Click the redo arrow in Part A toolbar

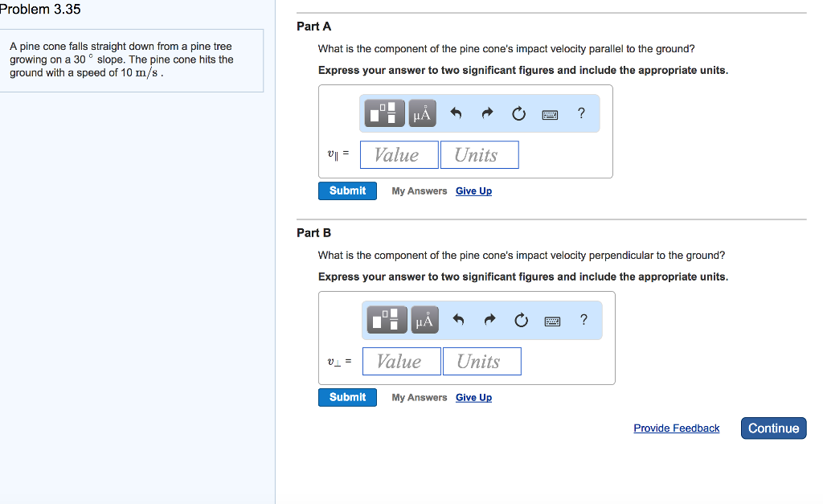click(487, 114)
